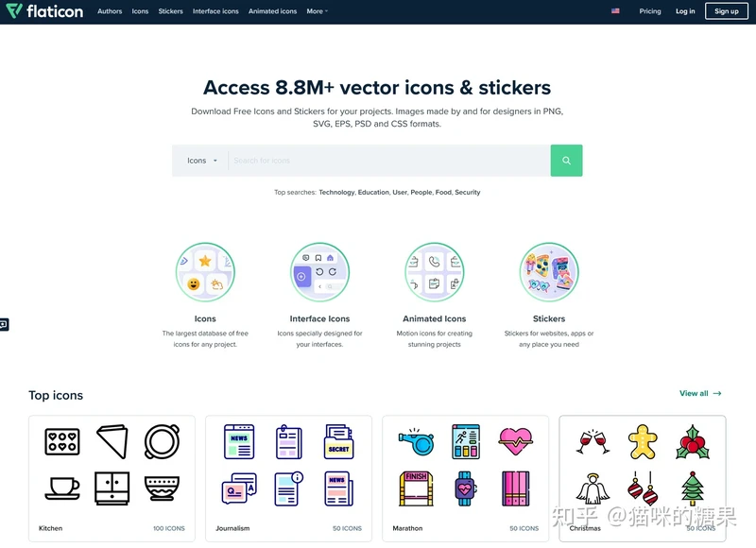Open the Stickers menu item in navbar
This screenshot has width=756, height=548.
pyautogui.click(x=171, y=11)
